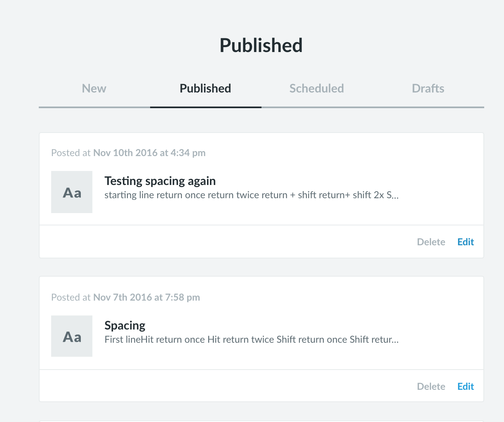504x422 pixels.
Task: Open the Scheduled tab
Action: coord(316,88)
